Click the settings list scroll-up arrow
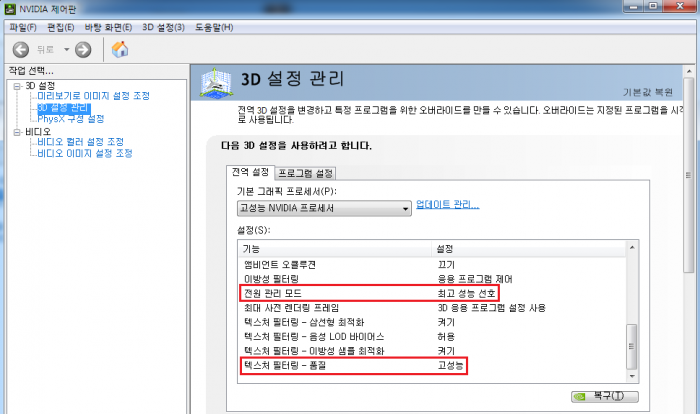 pos(632,247)
